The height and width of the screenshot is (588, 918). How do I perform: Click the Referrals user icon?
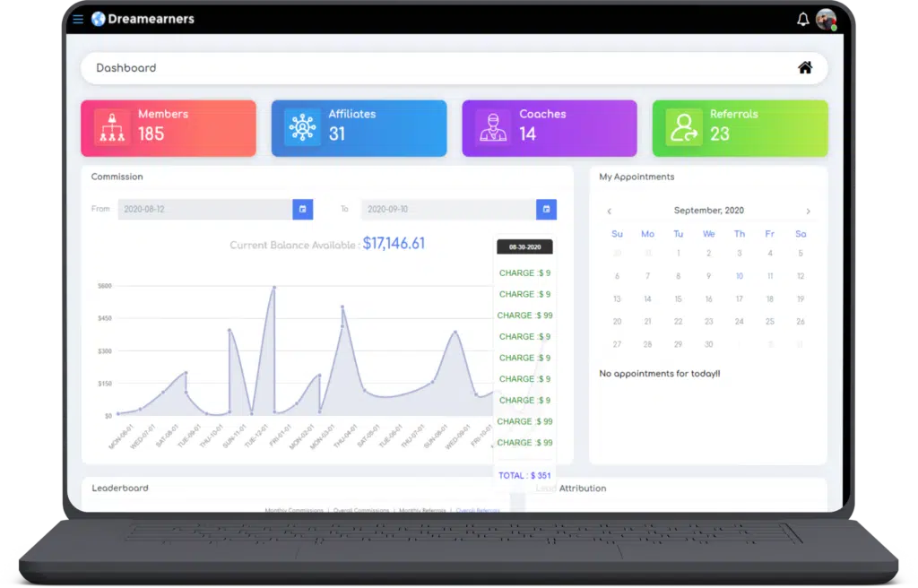(683, 127)
